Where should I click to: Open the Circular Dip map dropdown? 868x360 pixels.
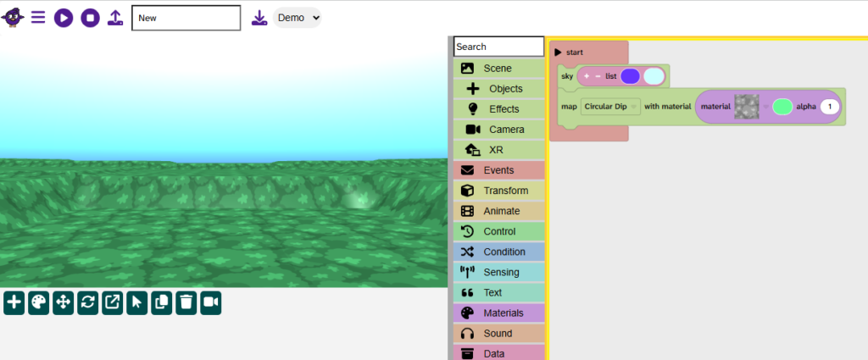coord(610,107)
